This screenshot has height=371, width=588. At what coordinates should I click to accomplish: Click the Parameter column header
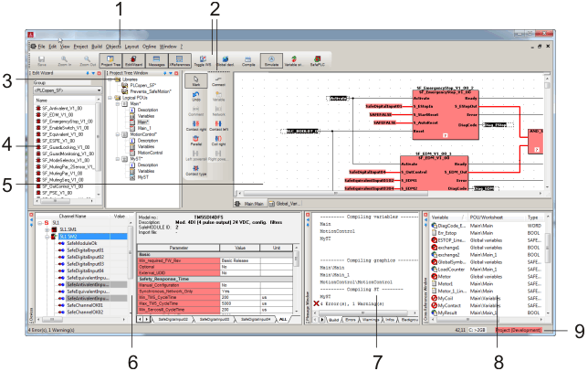pos(179,248)
